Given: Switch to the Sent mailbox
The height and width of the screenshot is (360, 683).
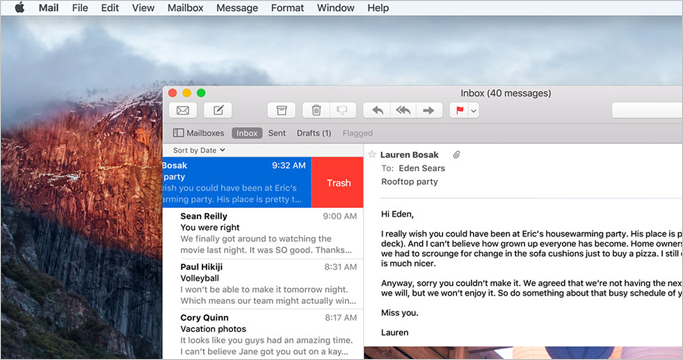Looking at the screenshot, I should [x=277, y=133].
